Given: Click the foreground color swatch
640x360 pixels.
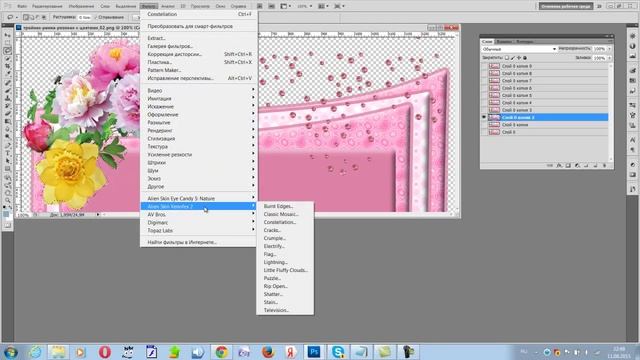Looking at the screenshot, I should point(6,214).
